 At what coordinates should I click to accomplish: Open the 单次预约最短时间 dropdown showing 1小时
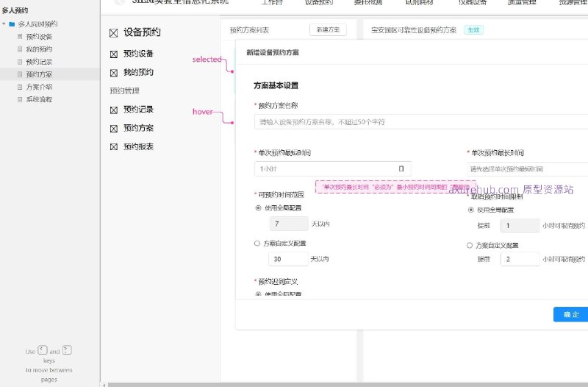[333, 169]
